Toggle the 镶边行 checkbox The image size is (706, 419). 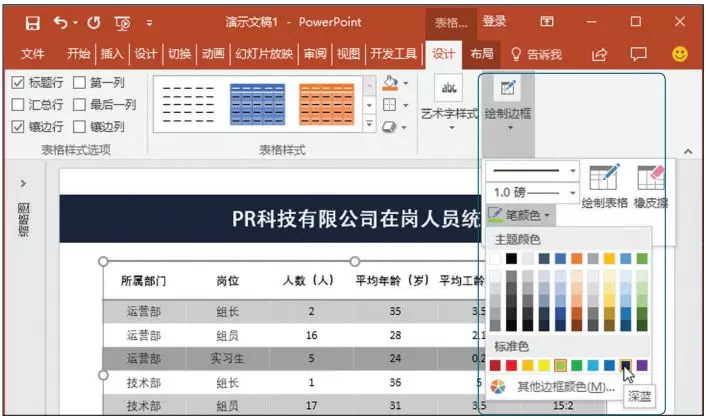18,126
